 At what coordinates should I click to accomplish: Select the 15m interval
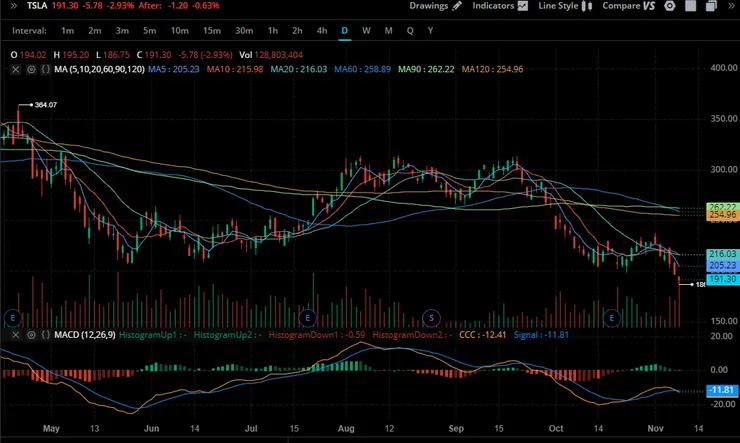(x=211, y=31)
